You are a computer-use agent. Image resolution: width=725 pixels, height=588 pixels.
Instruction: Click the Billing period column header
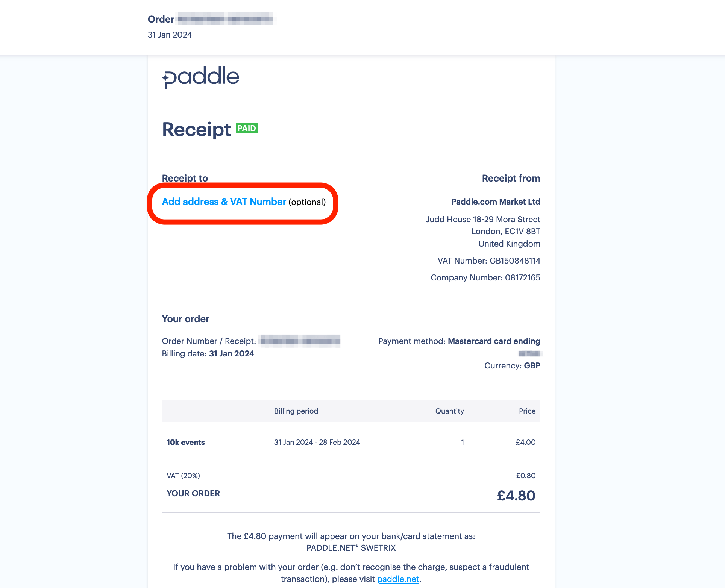click(296, 411)
